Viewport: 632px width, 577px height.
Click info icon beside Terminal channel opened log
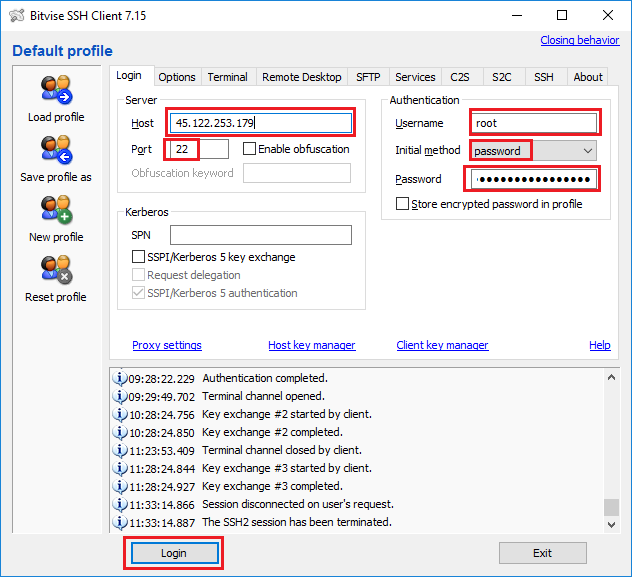(120, 397)
